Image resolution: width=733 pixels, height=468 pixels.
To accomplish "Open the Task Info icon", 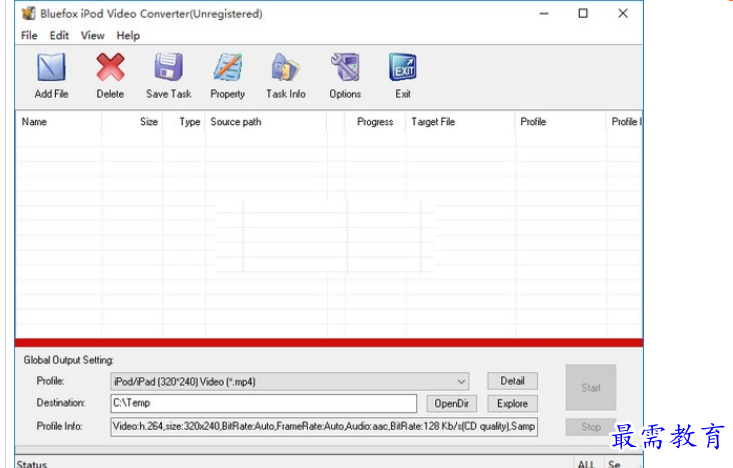I will [x=286, y=67].
